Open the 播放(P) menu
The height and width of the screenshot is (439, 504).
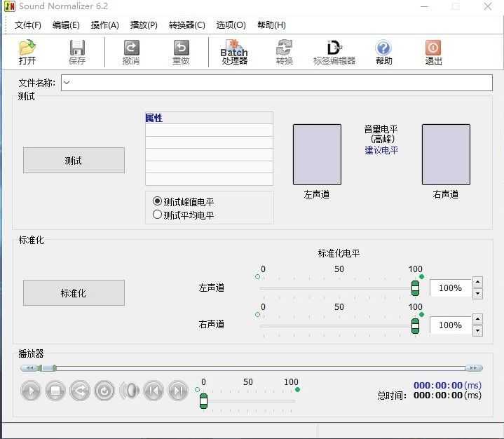[144, 25]
